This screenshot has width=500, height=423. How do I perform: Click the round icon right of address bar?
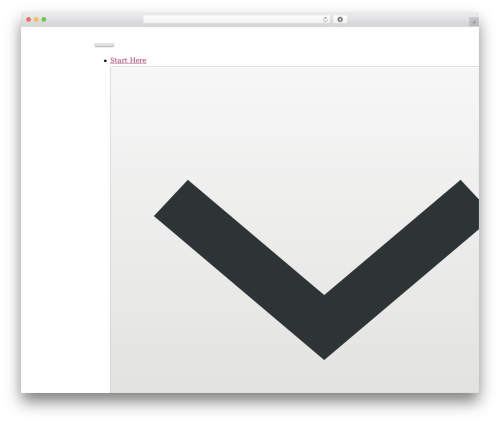pyautogui.click(x=340, y=19)
